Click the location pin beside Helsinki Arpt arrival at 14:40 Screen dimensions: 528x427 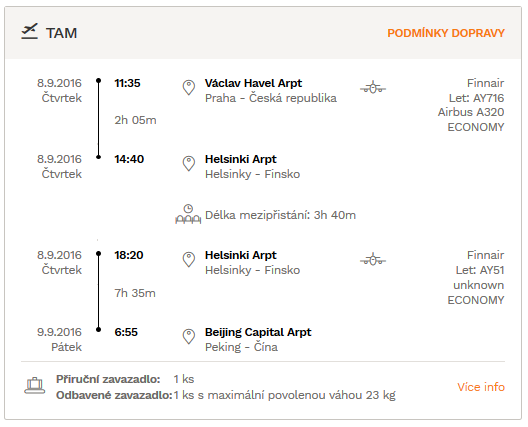[x=189, y=163]
